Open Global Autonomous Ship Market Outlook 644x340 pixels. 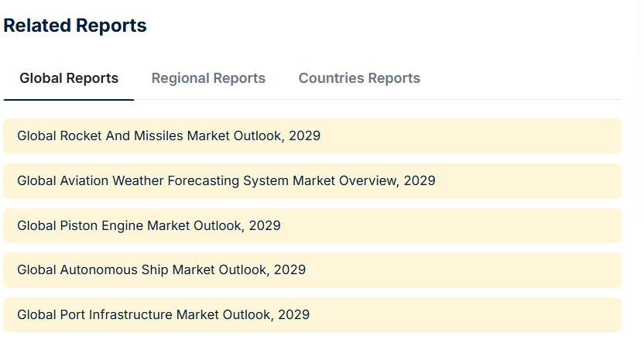click(161, 270)
